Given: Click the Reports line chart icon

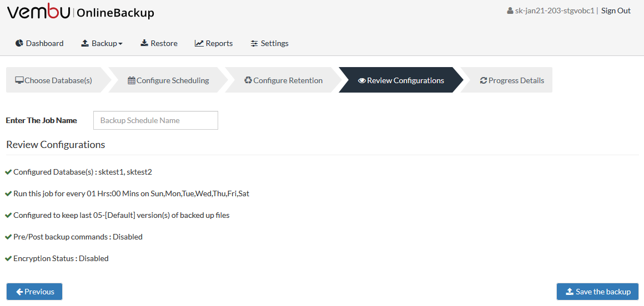Looking at the screenshot, I should (199, 43).
